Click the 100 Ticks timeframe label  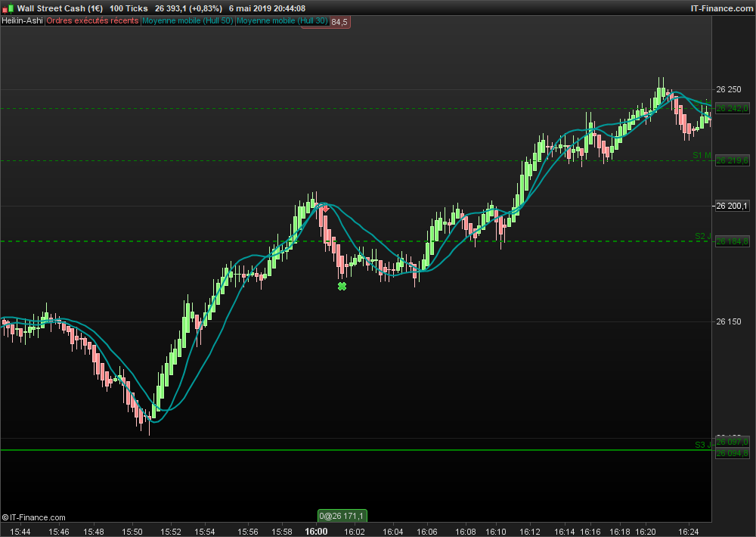129,8
